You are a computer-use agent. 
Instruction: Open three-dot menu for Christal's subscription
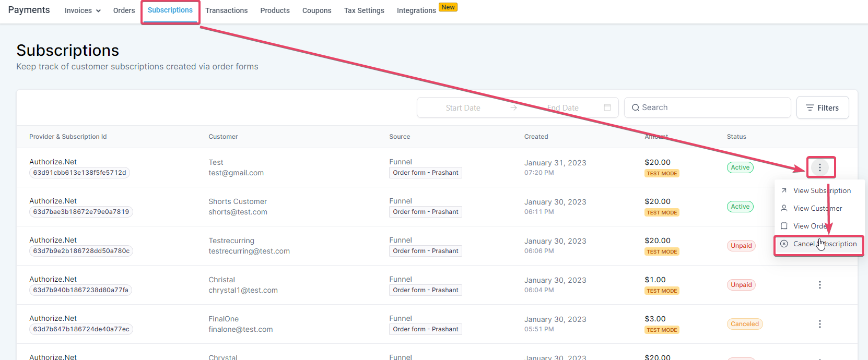coord(820,285)
